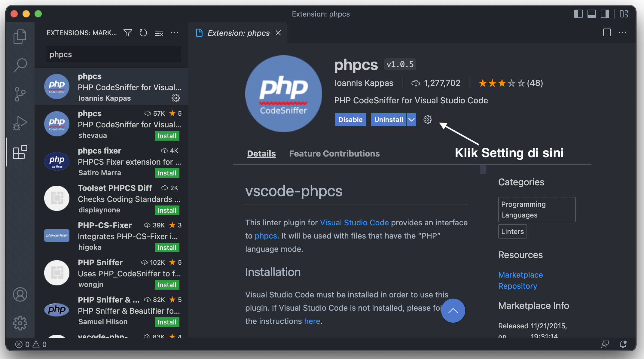The height and width of the screenshot is (359, 644).
Task: Click publisher name Ioannis Kappas in header
Action: (364, 83)
